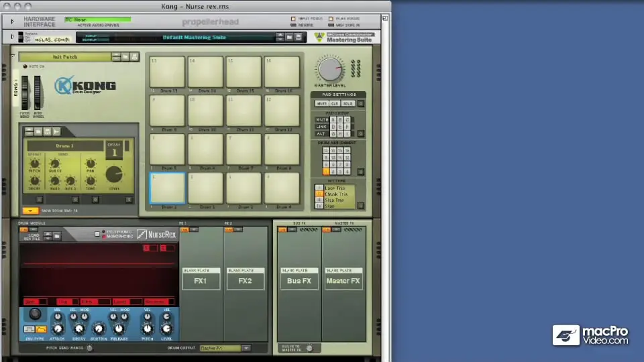Adjust the Bus FX send knob
This screenshot has width=644, height=362.
(54, 164)
